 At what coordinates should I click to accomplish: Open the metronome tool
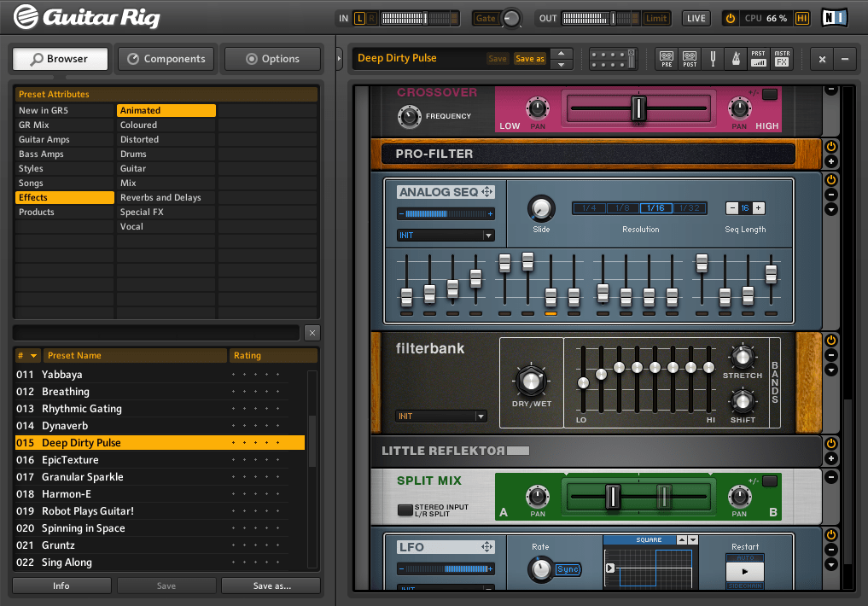[736, 58]
